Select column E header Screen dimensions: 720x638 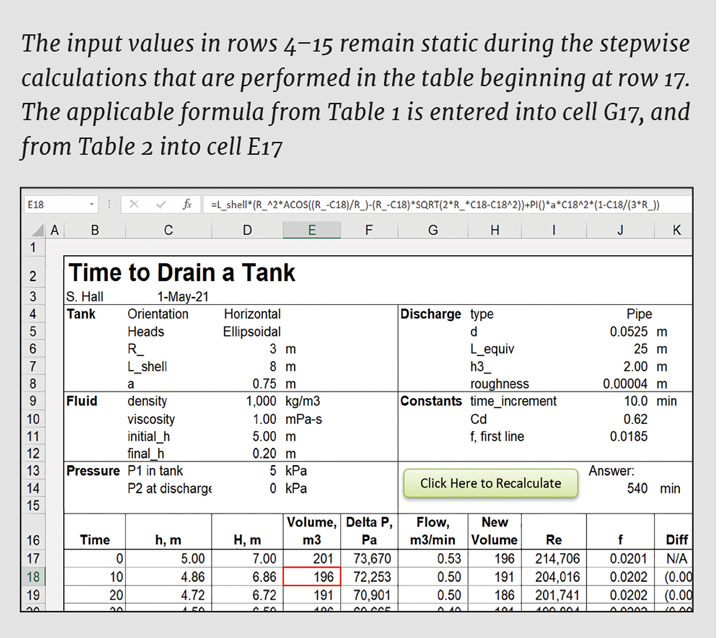311,231
